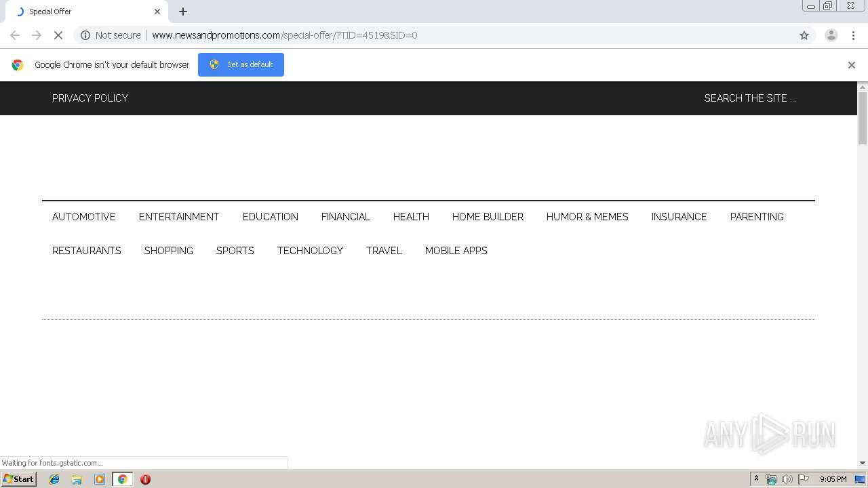Image resolution: width=868 pixels, height=488 pixels.
Task: Open the new tab with the plus button
Action: coord(183,12)
